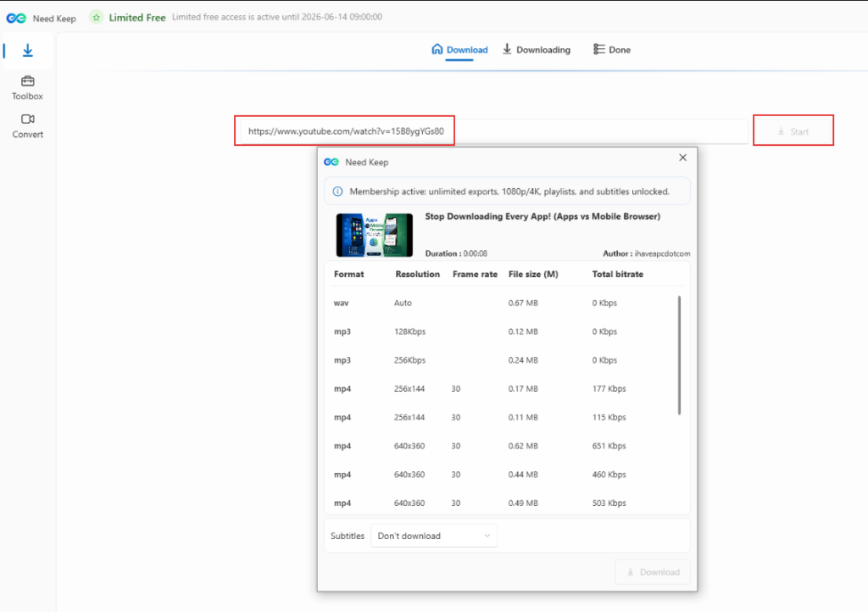This screenshot has width=868, height=612.
Task: Select the mp4 256x144 177 Kbps row
Action: (504, 389)
